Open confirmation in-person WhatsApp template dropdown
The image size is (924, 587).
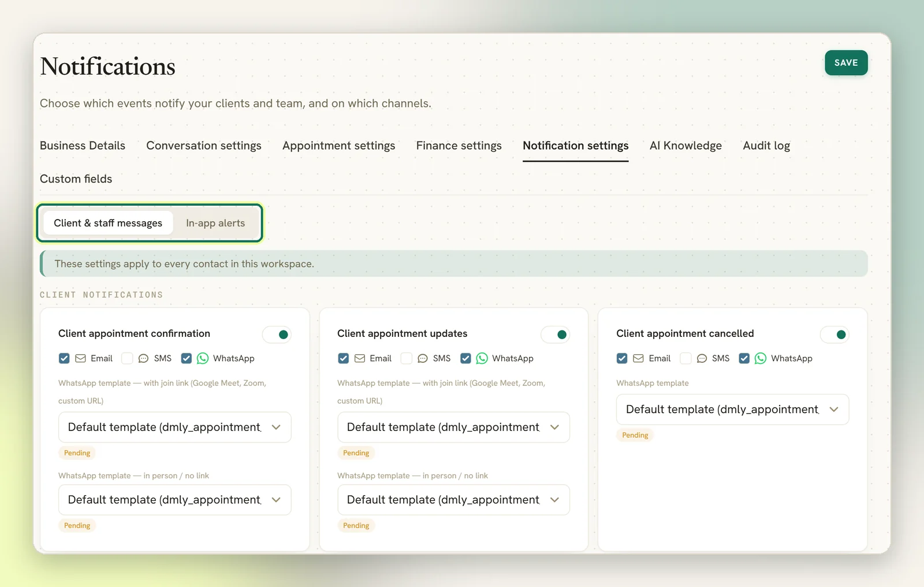coord(174,500)
